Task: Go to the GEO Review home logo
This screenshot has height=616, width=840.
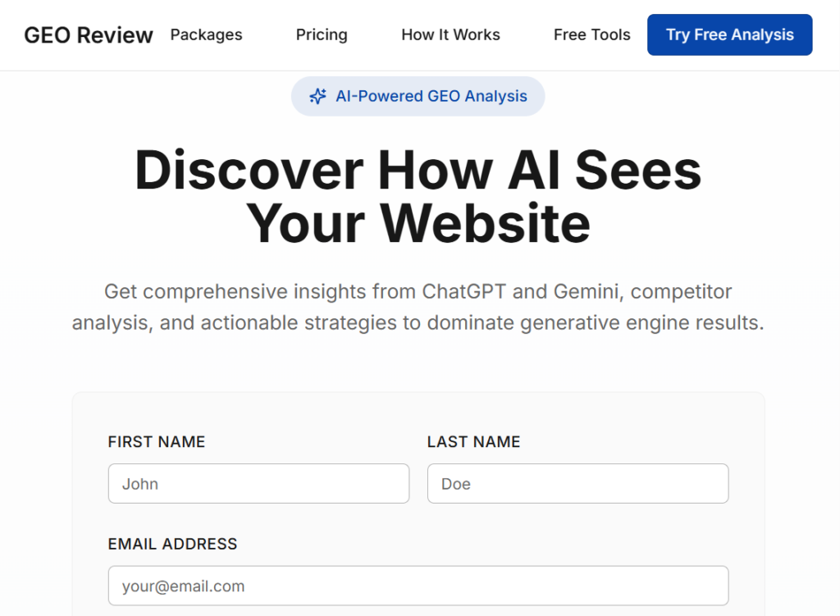Action: [89, 35]
